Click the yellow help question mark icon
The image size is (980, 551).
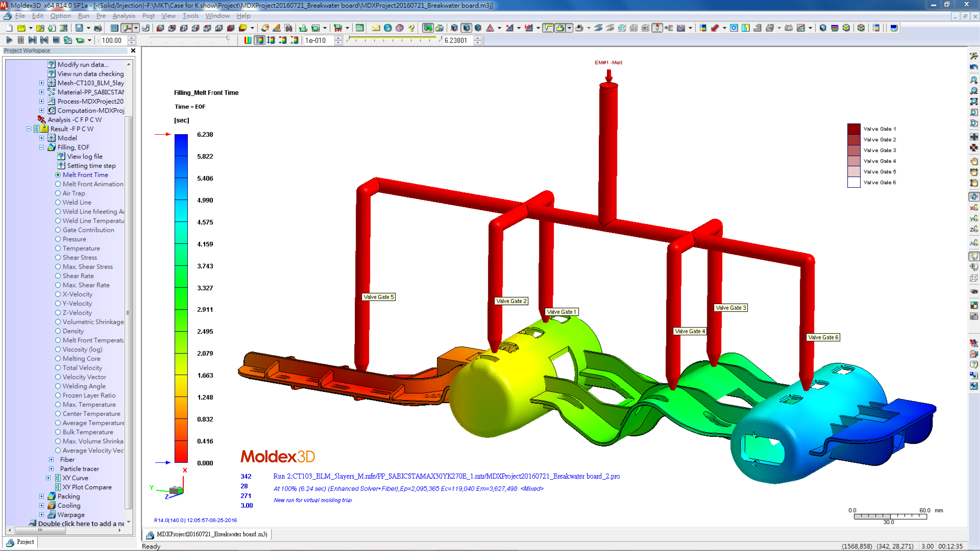[411, 28]
